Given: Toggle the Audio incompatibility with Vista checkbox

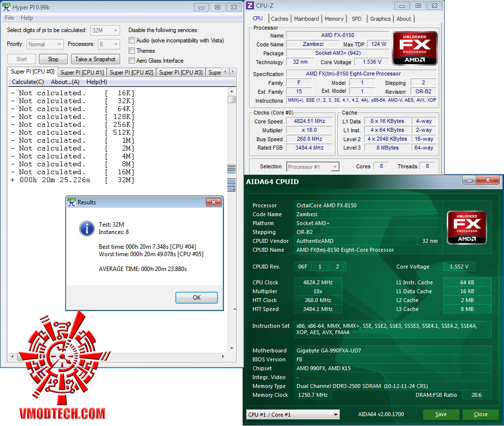Looking at the screenshot, I should point(131,40).
